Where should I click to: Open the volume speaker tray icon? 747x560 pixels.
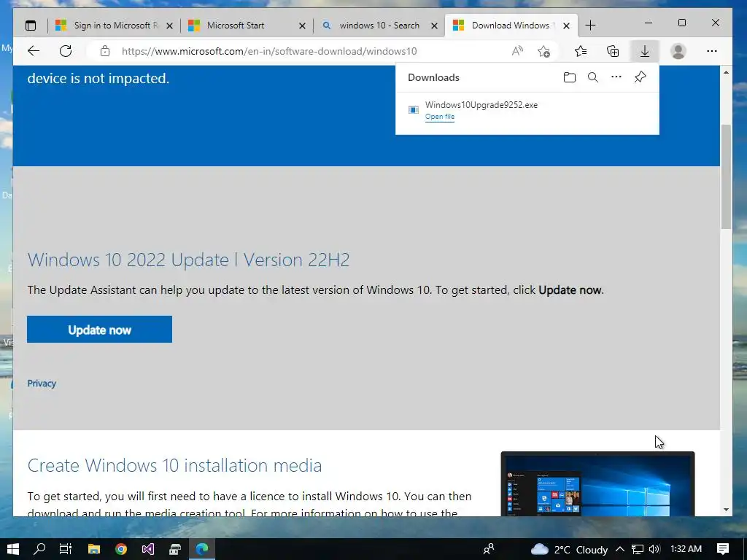click(x=654, y=549)
